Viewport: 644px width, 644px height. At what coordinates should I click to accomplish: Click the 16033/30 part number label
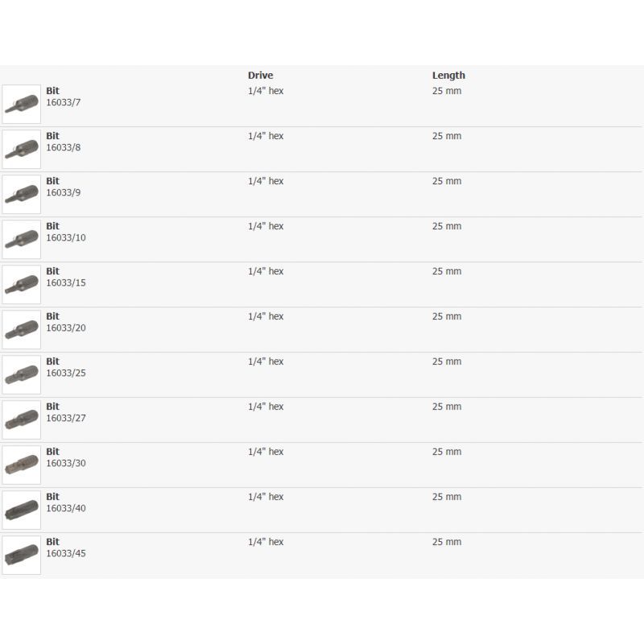(66, 464)
